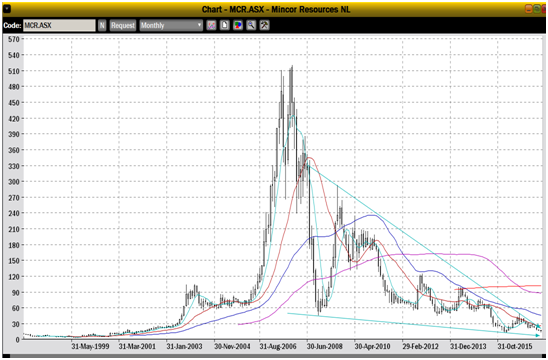Click the 31-Mar-2001 date label
Image resolution: width=548 pixels, height=360 pixels.
click(137, 346)
